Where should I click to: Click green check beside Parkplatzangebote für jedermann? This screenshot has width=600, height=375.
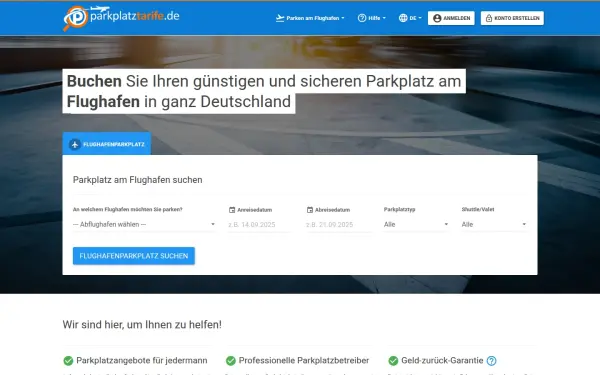click(68, 360)
